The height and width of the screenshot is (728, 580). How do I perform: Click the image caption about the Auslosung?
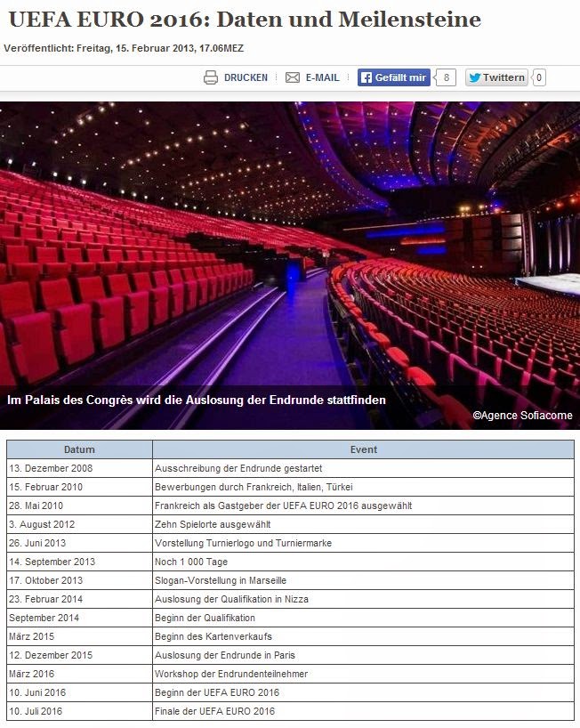[197, 400]
